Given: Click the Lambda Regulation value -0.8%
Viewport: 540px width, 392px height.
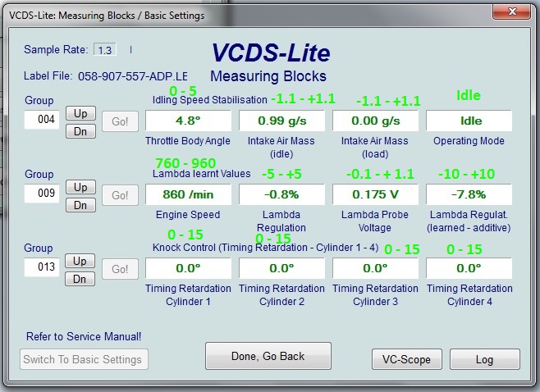Looking at the screenshot, I should (x=281, y=195).
